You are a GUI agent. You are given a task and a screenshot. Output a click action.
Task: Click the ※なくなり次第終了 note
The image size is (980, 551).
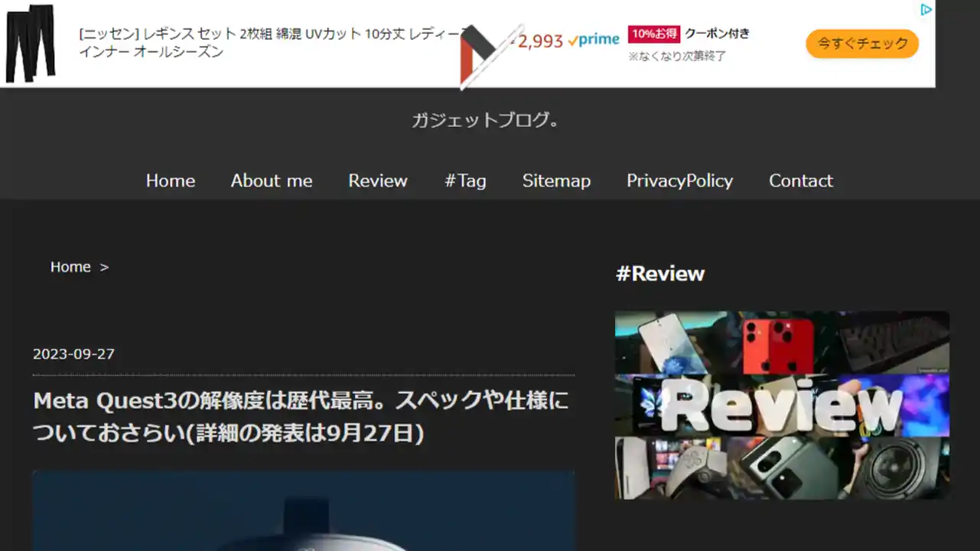click(677, 56)
